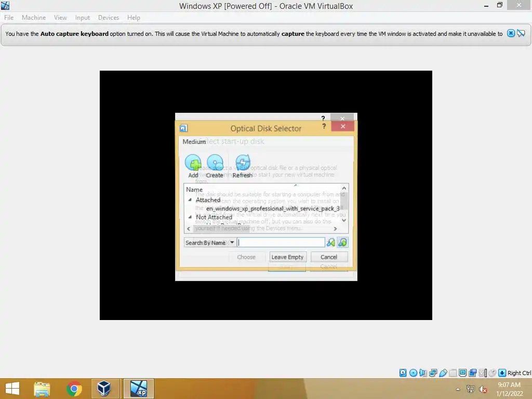This screenshot has width=532, height=399.
Task: Click the muted volume tray icon
Action: tap(483, 389)
